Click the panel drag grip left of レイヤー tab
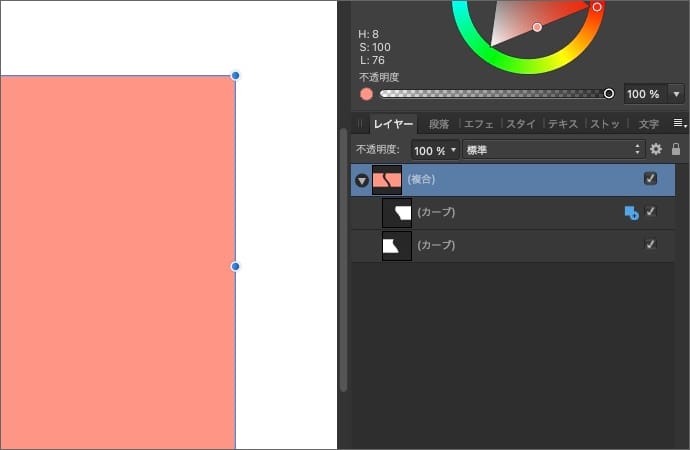The height and width of the screenshot is (450, 690). pos(360,125)
